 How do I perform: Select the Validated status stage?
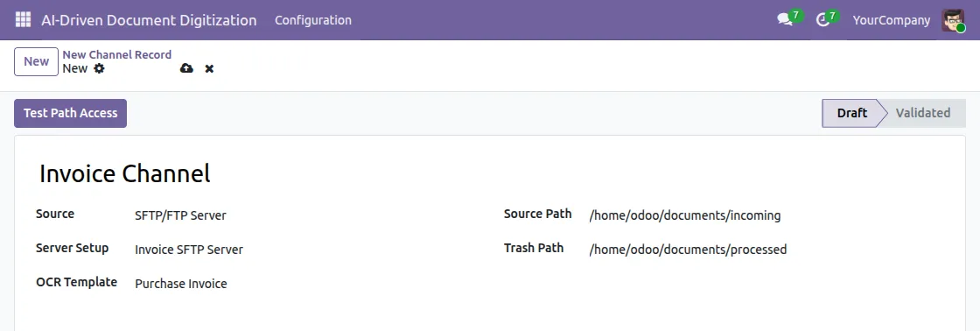pyautogui.click(x=922, y=113)
